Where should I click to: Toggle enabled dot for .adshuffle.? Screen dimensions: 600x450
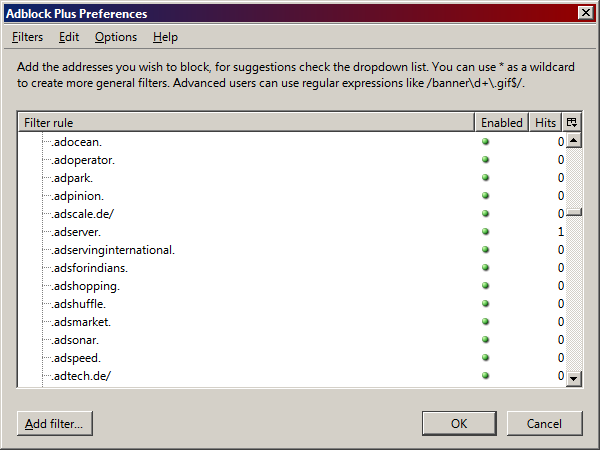click(486, 303)
